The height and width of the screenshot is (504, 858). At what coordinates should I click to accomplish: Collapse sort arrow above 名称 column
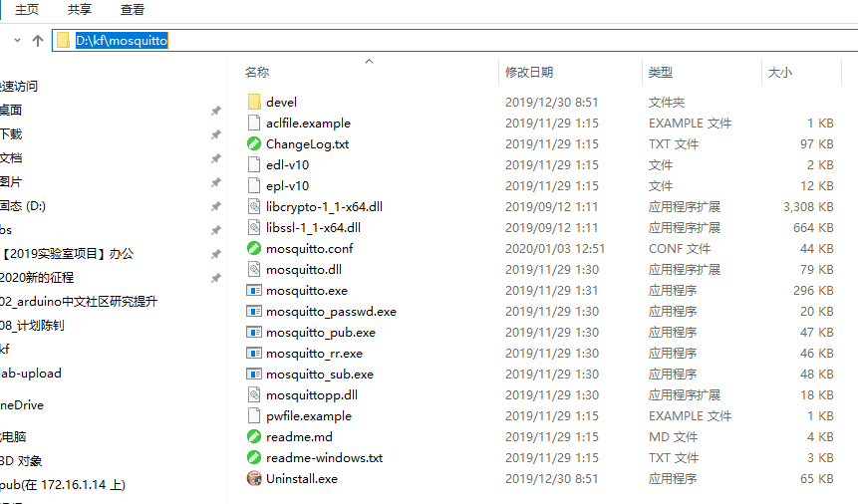[370, 62]
